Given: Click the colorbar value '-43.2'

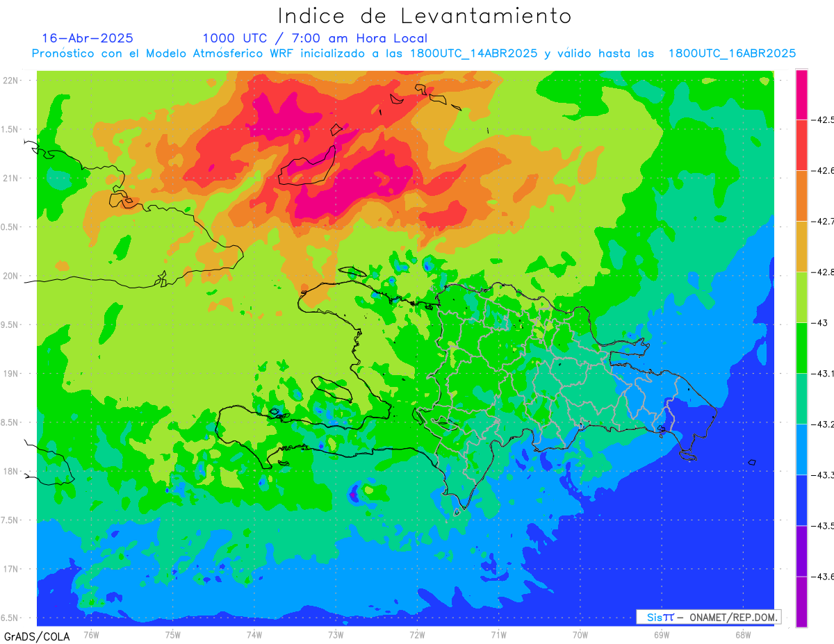Looking at the screenshot, I should pos(824,424).
